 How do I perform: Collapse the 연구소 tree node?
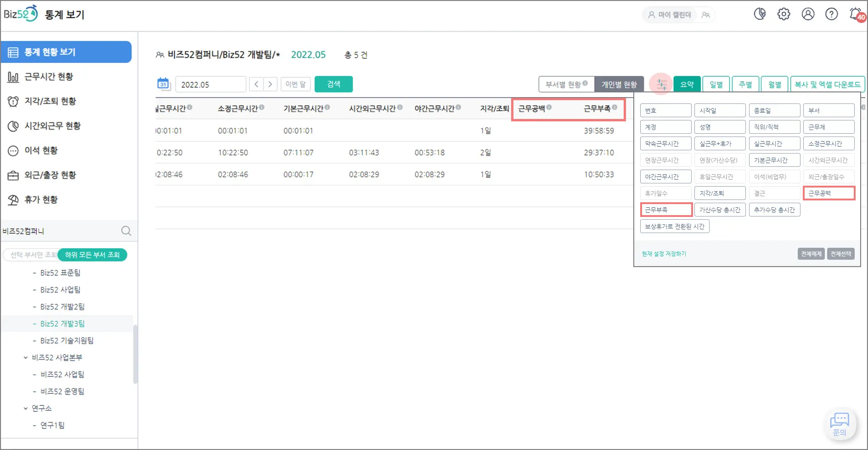pyautogui.click(x=26, y=408)
